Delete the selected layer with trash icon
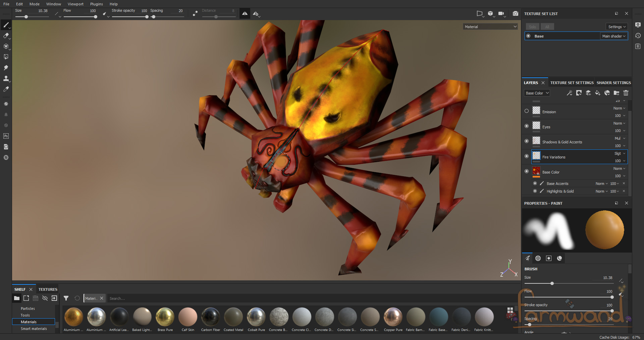Screen dimensions: 644x340 (626, 93)
